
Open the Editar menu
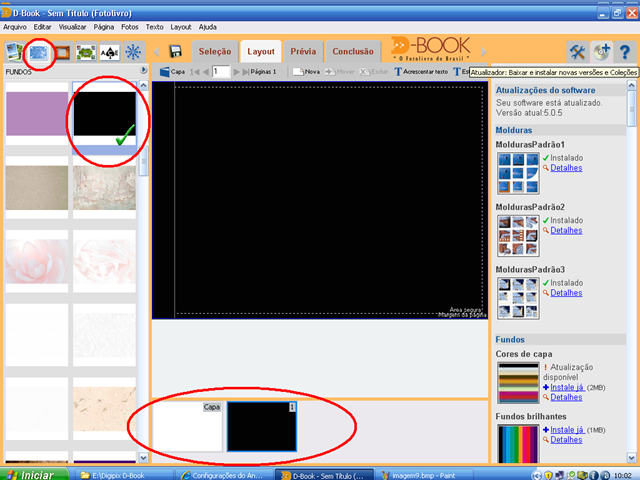(42, 27)
